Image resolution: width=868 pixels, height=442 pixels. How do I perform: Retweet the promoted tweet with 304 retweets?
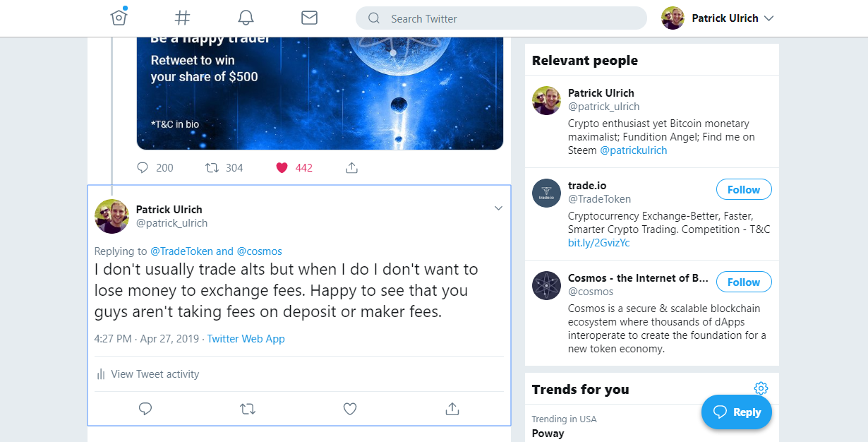point(223,167)
